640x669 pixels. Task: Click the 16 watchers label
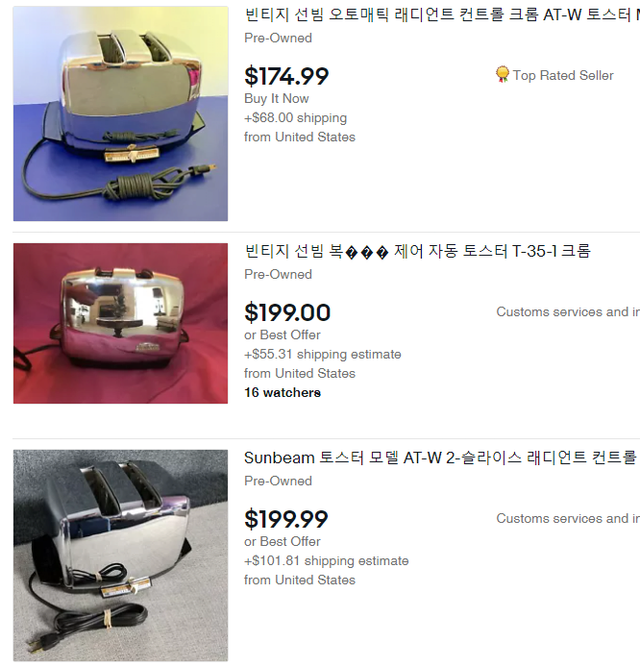(282, 393)
